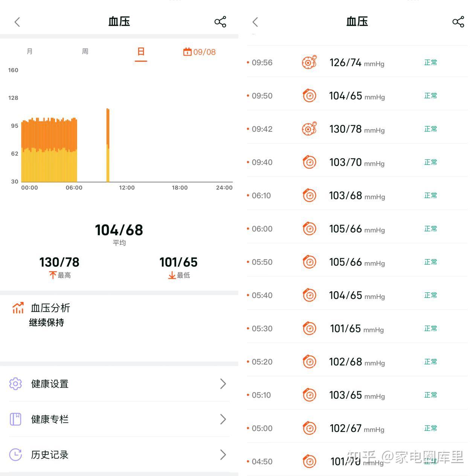
Task: Tap the back arrow on the blood pressure page
Action: pos(17,22)
